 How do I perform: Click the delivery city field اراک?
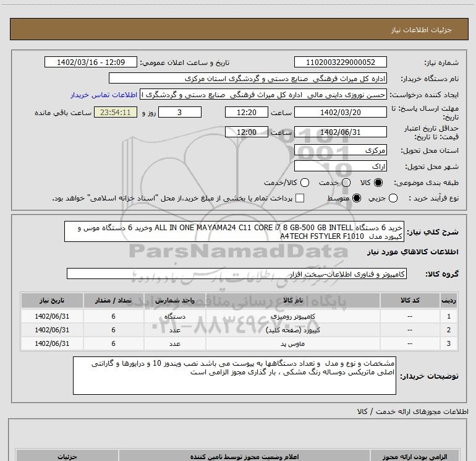pyautogui.click(x=340, y=166)
